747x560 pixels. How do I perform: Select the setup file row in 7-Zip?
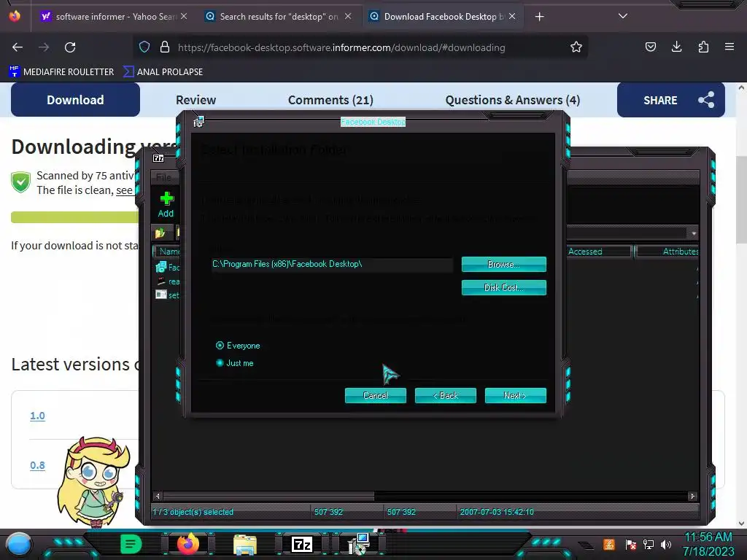pos(168,295)
